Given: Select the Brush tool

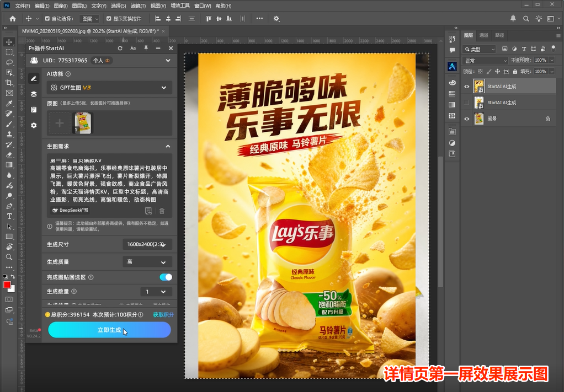Looking at the screenshot, I should (x=9, y=124).
